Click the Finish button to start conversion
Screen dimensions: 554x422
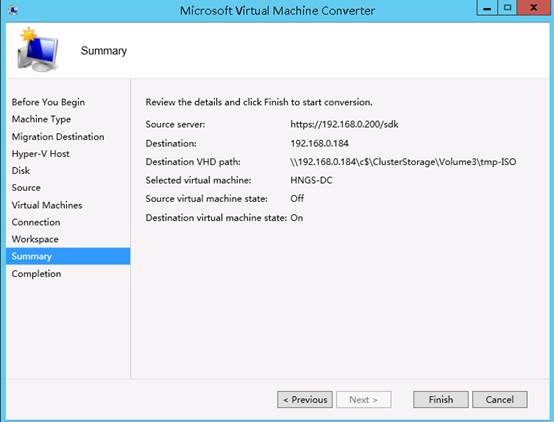[x=441, y=399]
